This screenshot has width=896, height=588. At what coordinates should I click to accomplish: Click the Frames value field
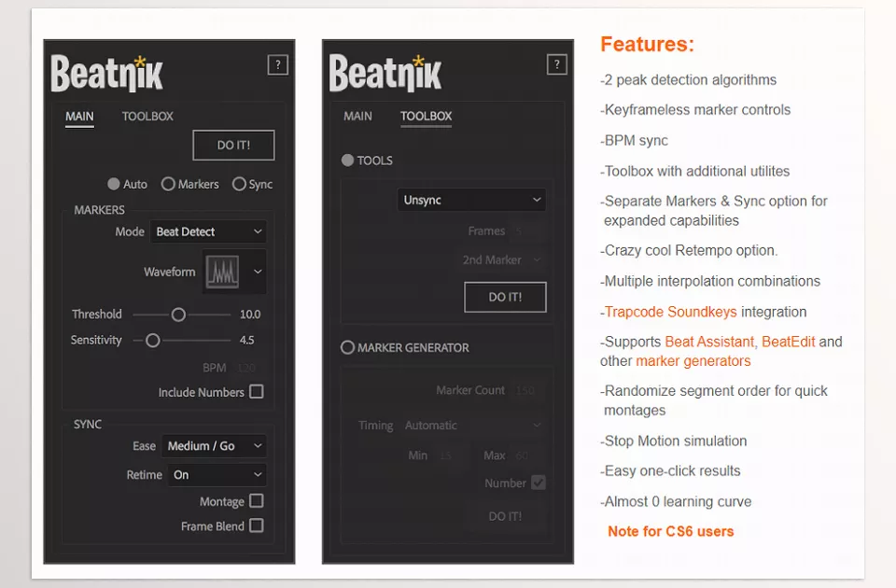coord(519,231)
